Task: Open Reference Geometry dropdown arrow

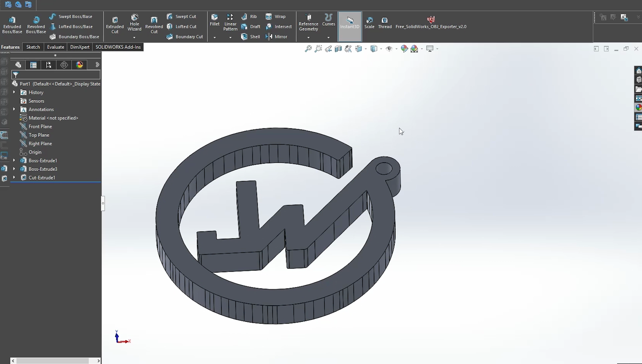Action: pos(308,37)
